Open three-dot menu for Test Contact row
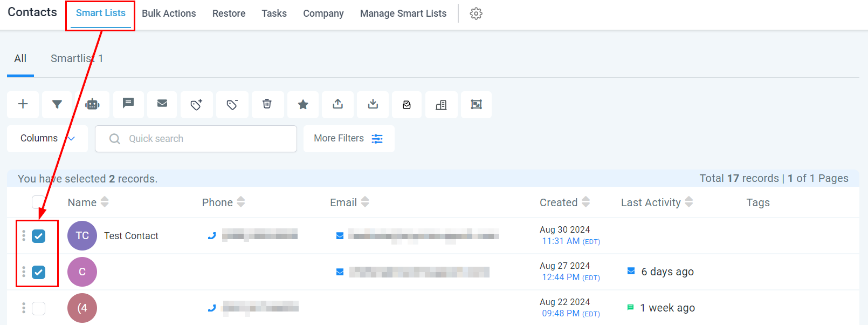Viewport: 868px width, 325px height. click(24, 236)
